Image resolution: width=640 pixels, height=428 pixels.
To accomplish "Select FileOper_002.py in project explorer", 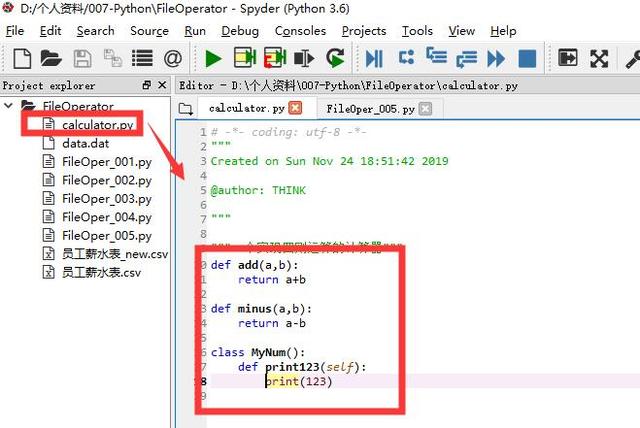I will 107,180.
